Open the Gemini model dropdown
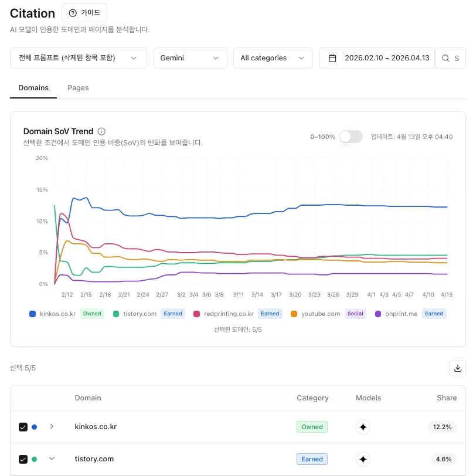Image resolution: width=473 pixels, height=476 pixels. [190, 58]
